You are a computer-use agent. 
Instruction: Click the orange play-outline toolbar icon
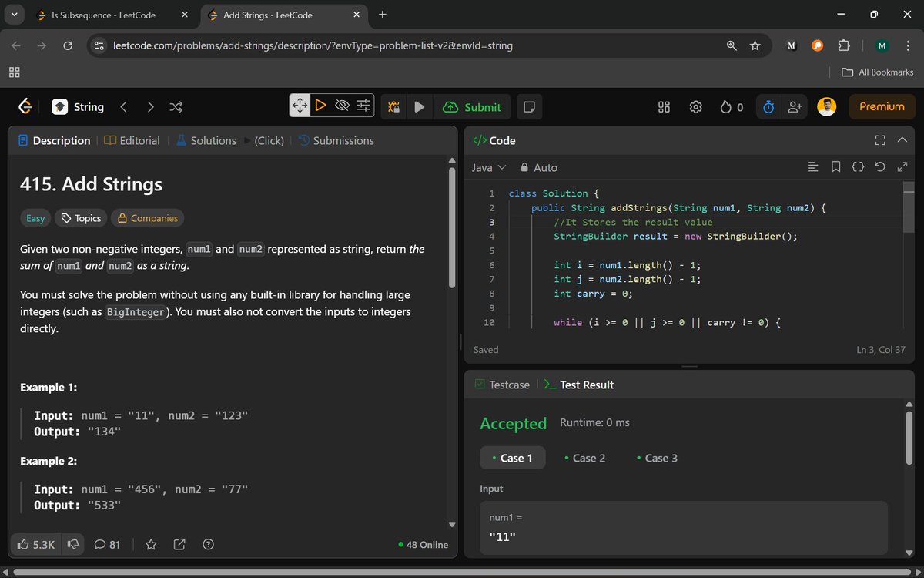point(320,106)
